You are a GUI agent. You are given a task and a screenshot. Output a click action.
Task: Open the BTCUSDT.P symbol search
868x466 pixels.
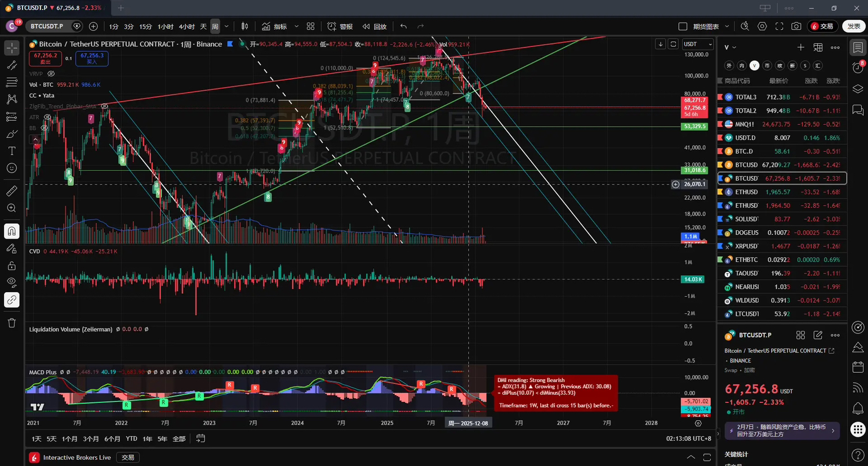click(x=47, y=26)
